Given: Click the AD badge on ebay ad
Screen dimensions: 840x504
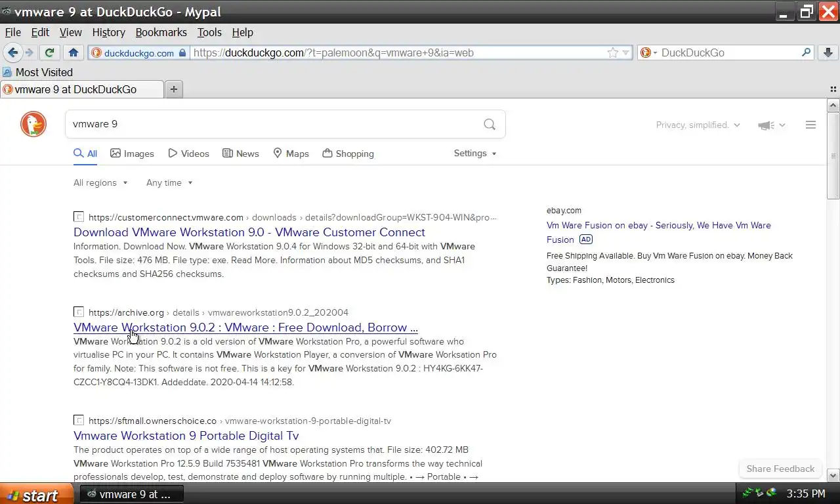Looking at the screenshot, I should (585, 240).
